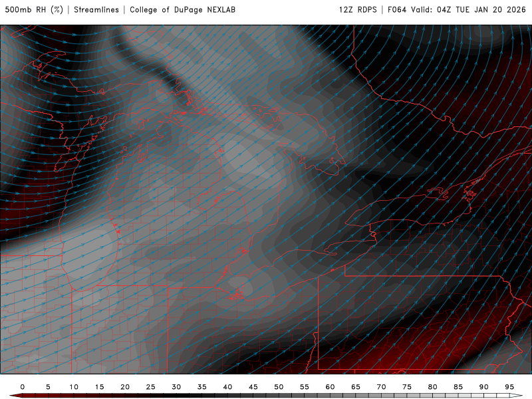Click the "12Z RDPS" model run label
This screenshot has height=399, width=532.
pyautogui.click(x=358, y=10)
